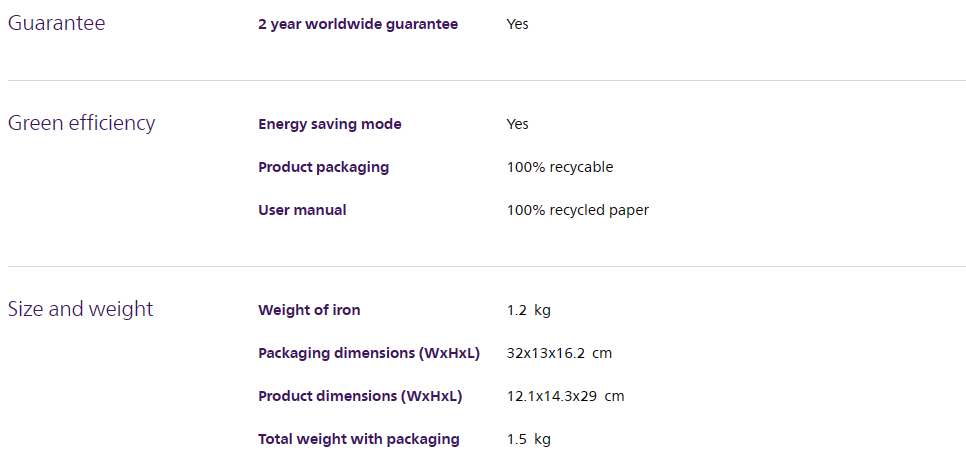Select the 100% recycable value
Viewport: 966px width, 457px height.
(x=560, y=168)
